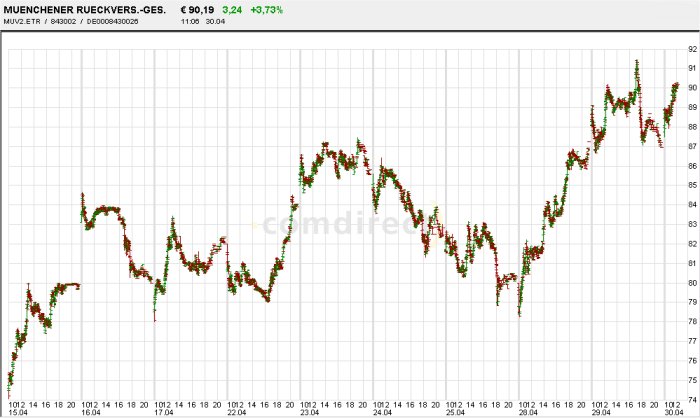Select the 87 price axis label
The width and height of the screenshot is (700, 418).
coord(692,146)
